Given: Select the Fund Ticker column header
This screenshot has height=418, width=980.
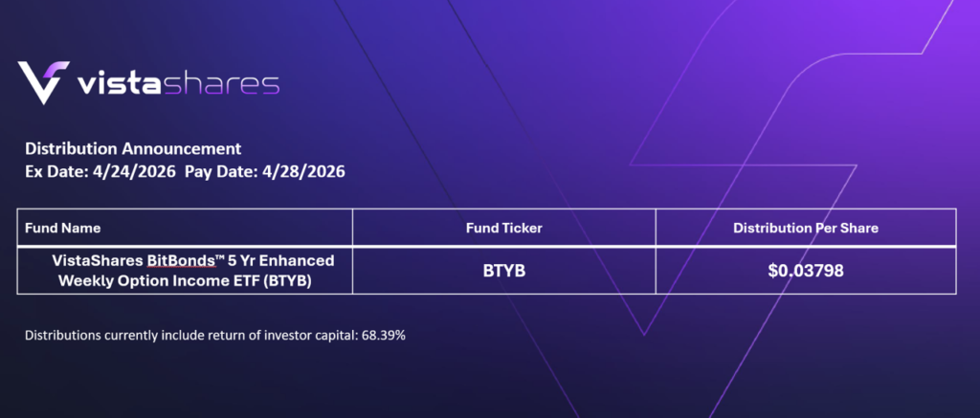Looking at the screenshot, I should [x=503, y=229].
